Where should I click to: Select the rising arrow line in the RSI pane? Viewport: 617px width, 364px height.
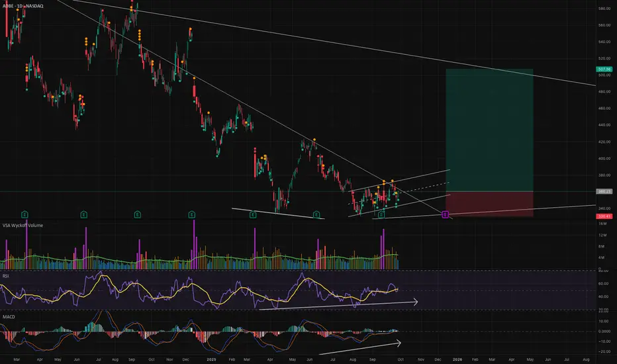(x=338, y=306)
